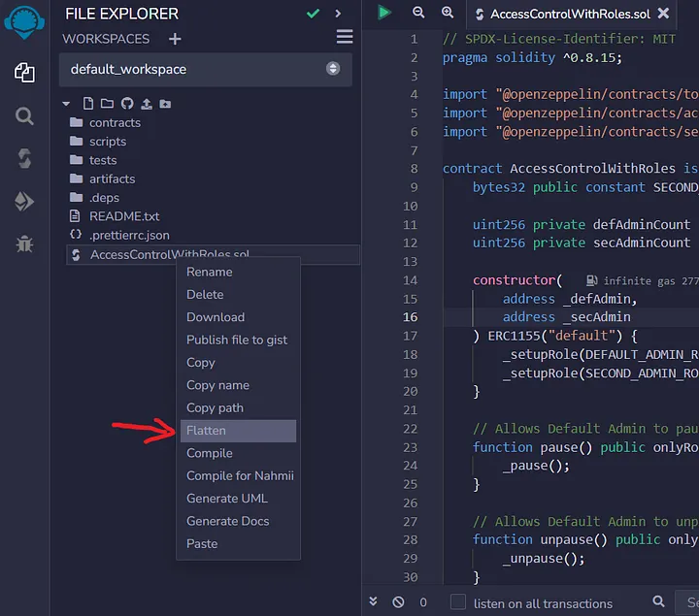699x616 pixels.
Task: Click the GitHub icon in file toolbar
Action: tap(126, 104)
